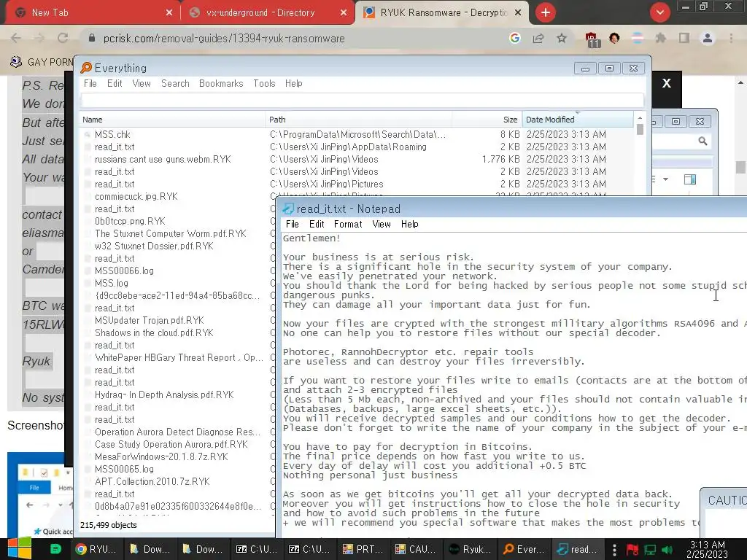The image size is (747, 560).
Task: Switch to the RYUK Ransomware tab
Action: click(442, 12)
